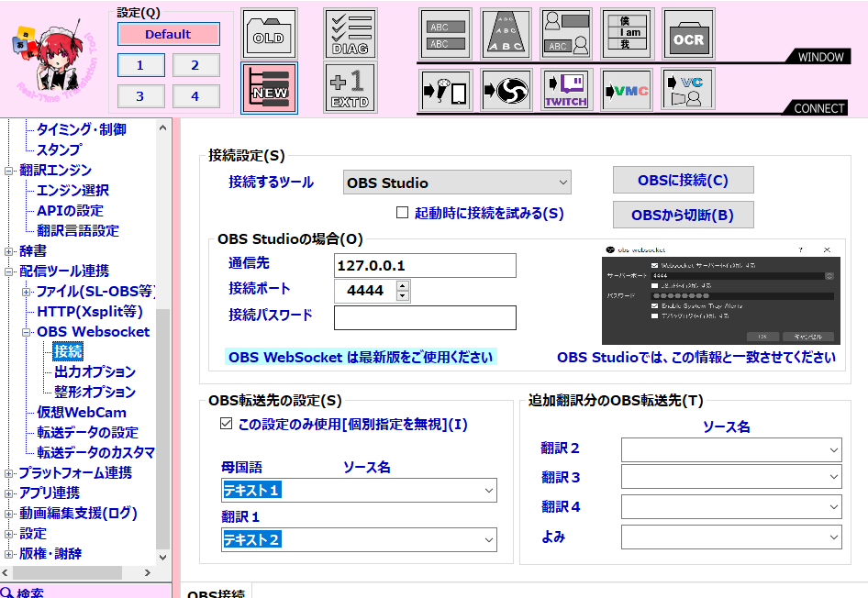Expand the プラットフォーム連携 tree node
Viewport: 868px width, 598px height.
[x=9, y=473]
